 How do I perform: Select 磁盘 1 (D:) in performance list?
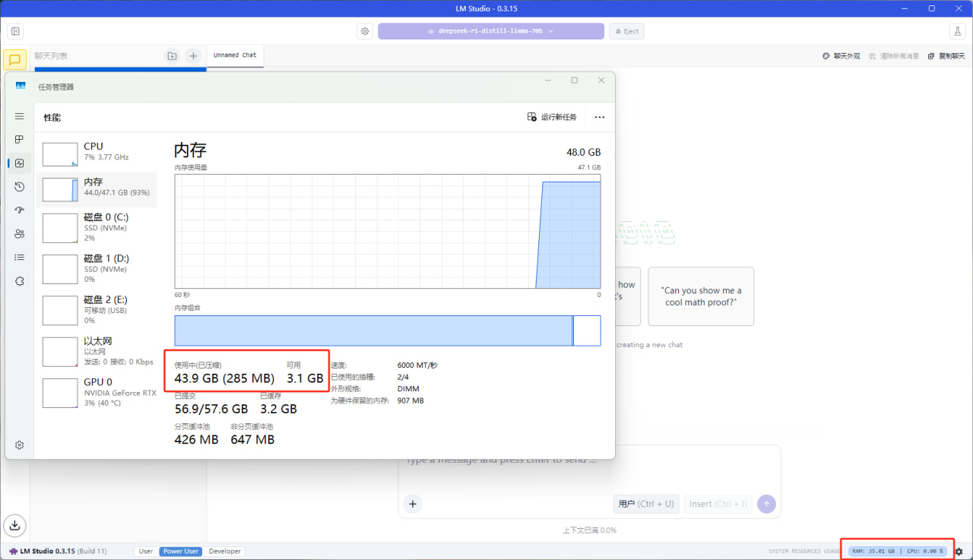97,268
